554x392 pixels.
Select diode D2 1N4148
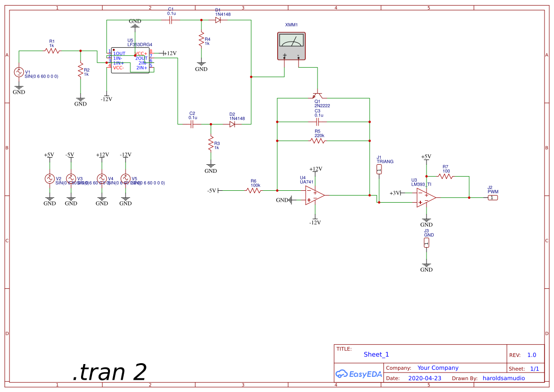[232, 124]
